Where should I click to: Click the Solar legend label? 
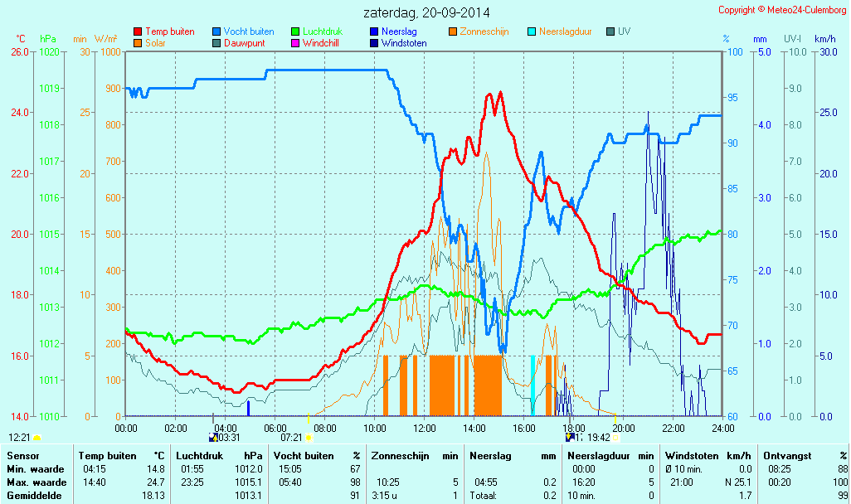158,43
